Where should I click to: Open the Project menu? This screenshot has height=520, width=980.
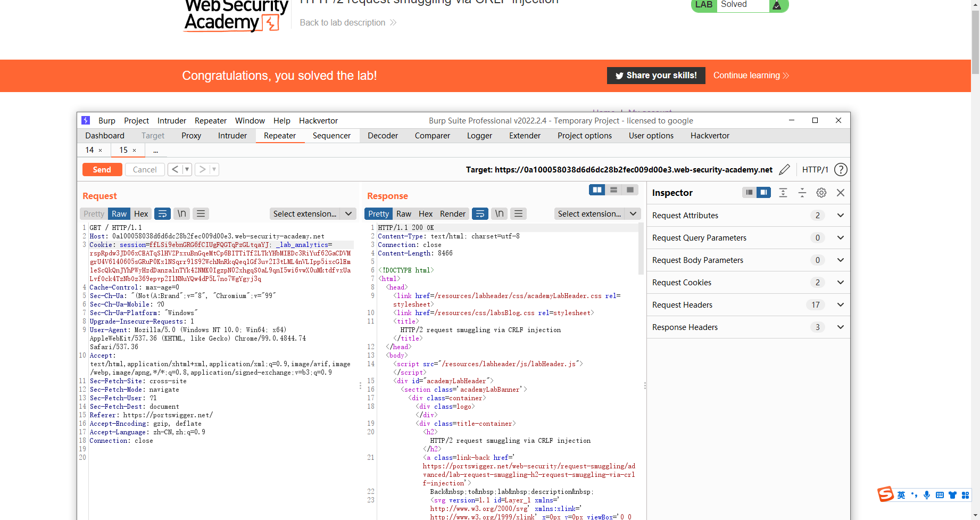point(136,121)
